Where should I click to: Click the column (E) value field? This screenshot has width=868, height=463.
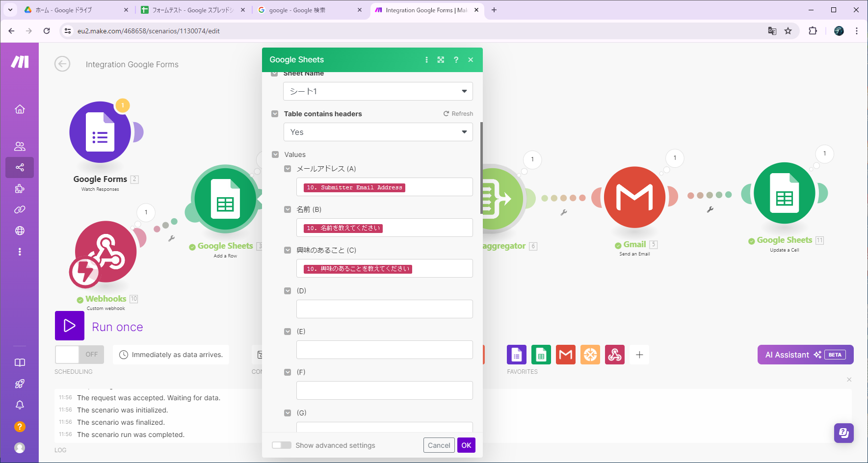click(x=384, y=350)
